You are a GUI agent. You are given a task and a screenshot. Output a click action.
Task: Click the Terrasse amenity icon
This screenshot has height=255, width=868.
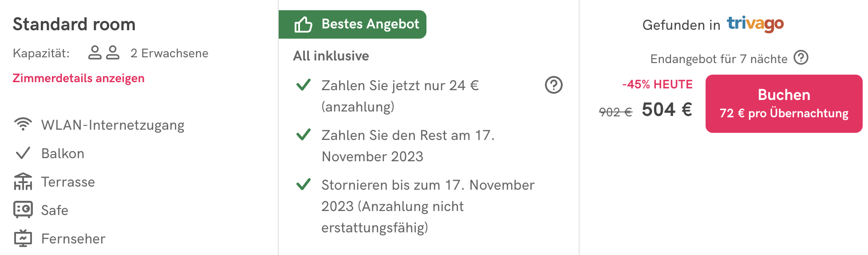[23, 181]
